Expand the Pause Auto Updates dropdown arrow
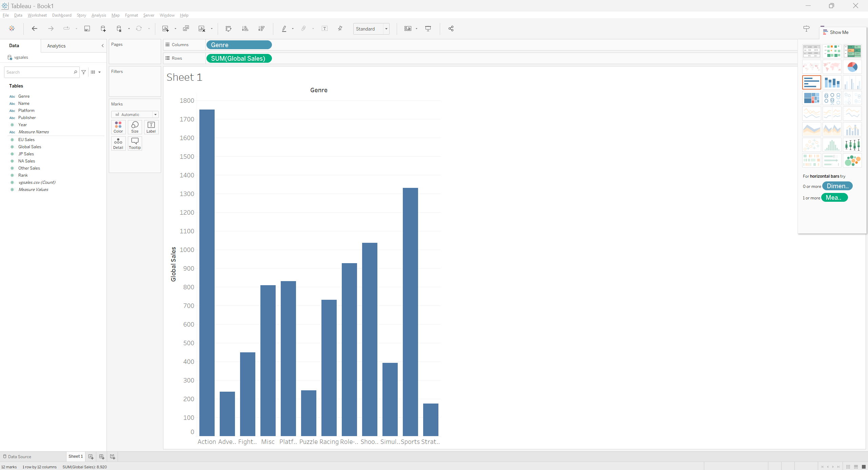Image resolution: width=868 pixels, height=470 pixels. 129,29
